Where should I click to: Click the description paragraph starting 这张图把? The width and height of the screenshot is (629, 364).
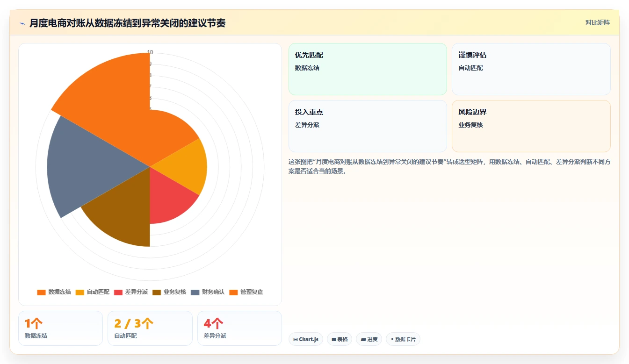[449, 166]
